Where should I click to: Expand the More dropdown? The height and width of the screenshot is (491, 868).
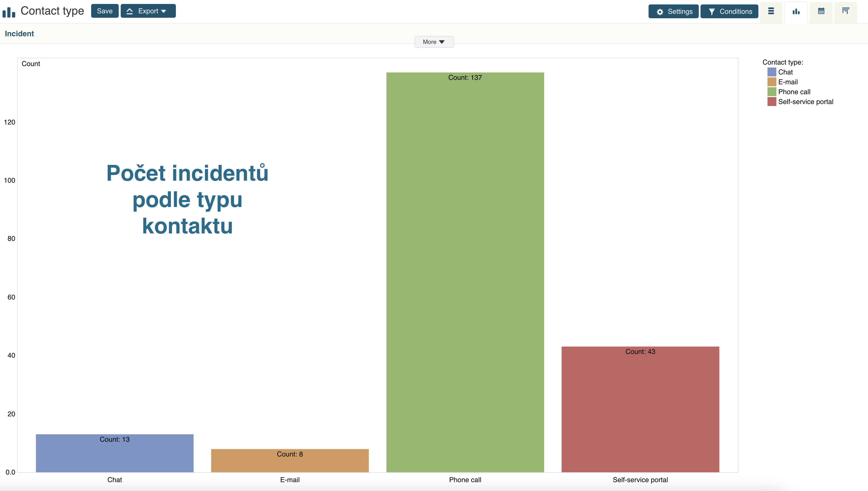click(x=434, y=42)
